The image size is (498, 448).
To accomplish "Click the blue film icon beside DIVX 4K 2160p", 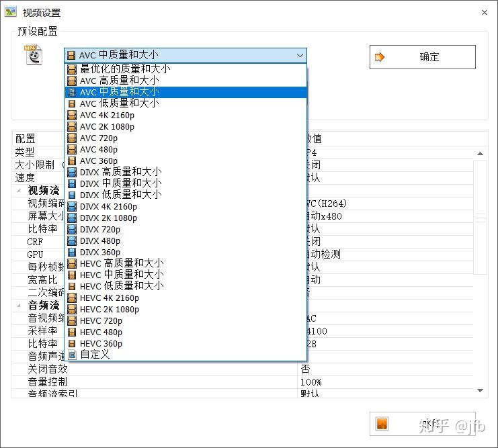I will (72, 206).
